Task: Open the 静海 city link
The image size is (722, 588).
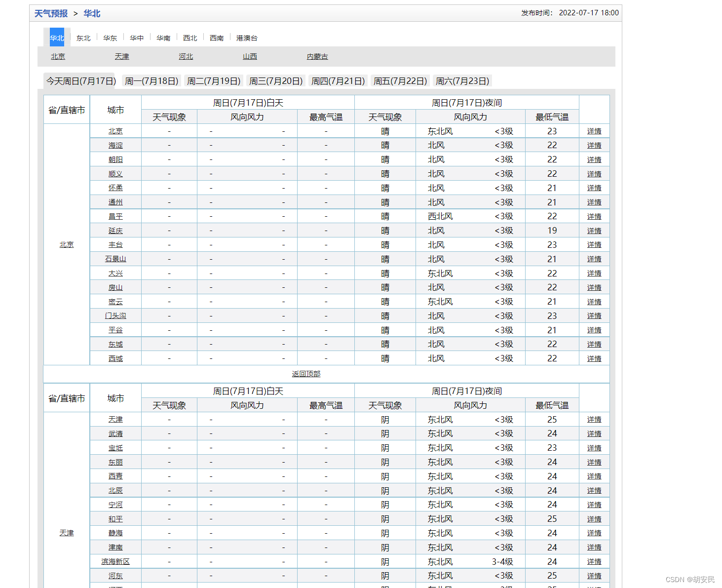Action: [x=115, y=533]
